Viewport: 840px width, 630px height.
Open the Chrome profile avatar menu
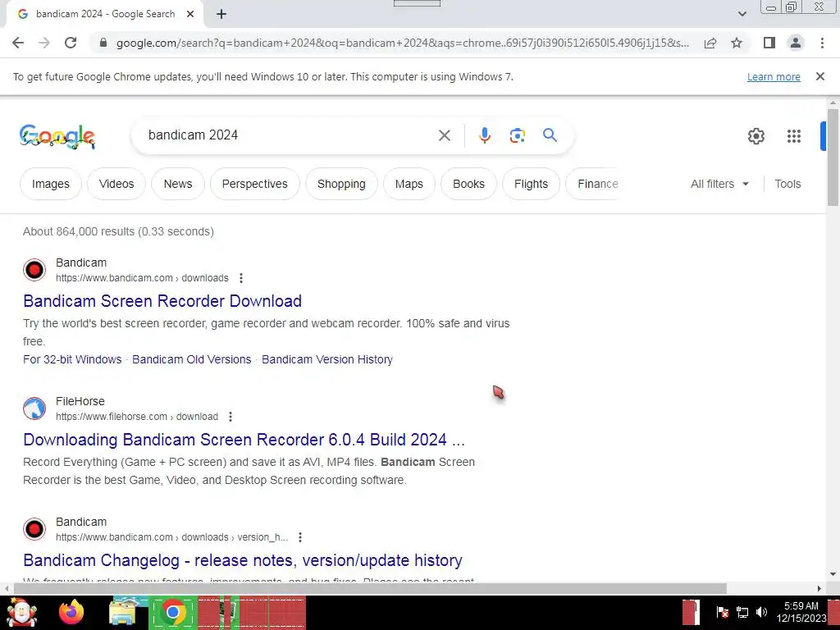tap(796, 43)
